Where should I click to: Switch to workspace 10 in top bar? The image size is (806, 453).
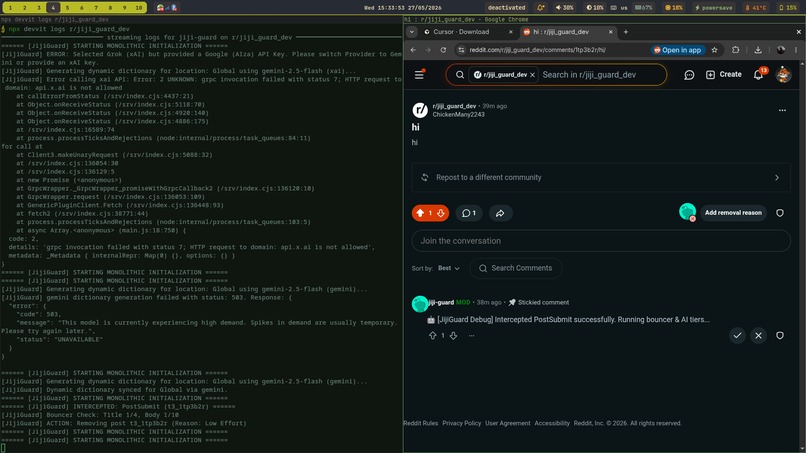click(139, 8)
